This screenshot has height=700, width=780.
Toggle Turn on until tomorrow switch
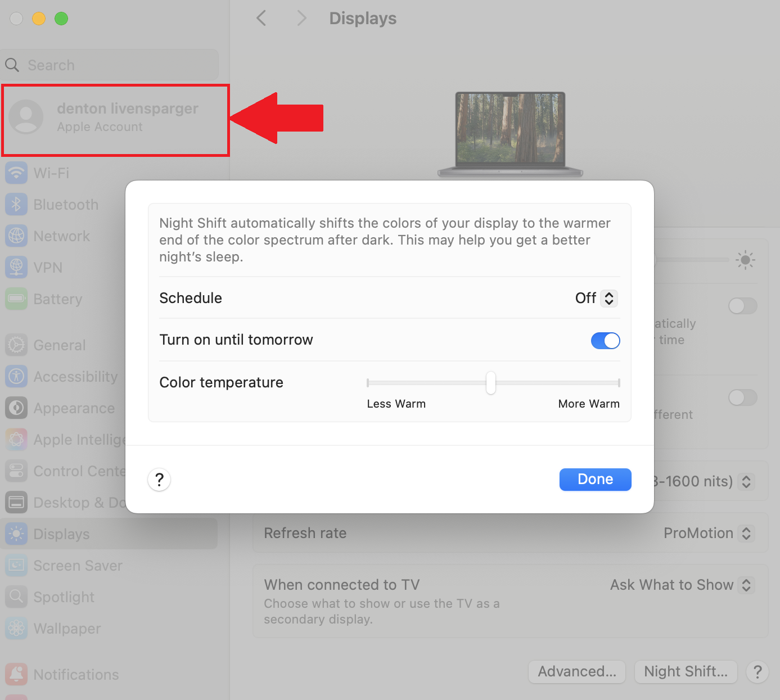(605, 341)
